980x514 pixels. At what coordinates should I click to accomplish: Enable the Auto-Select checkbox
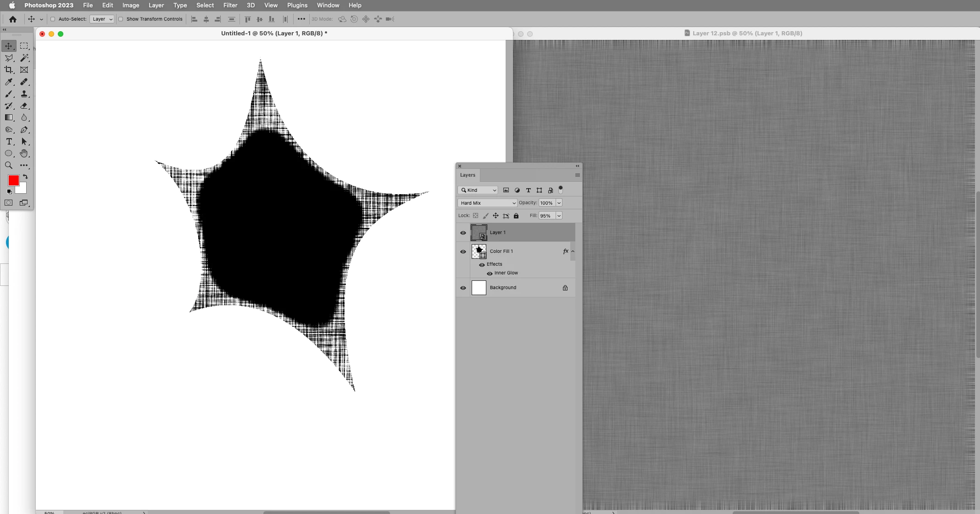point(53,19)
